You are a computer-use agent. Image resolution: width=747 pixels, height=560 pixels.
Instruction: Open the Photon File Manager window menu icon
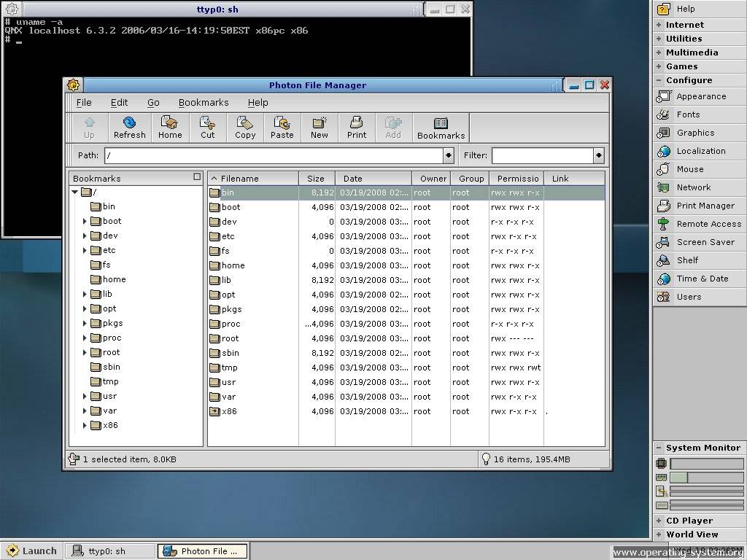(73, 85)
